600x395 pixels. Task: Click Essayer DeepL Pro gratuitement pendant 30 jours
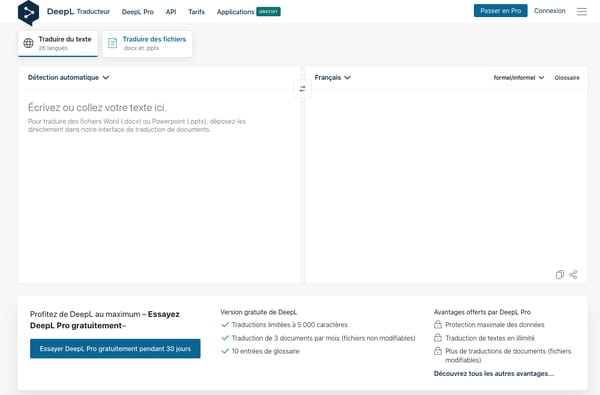click(x=115, y=349)
